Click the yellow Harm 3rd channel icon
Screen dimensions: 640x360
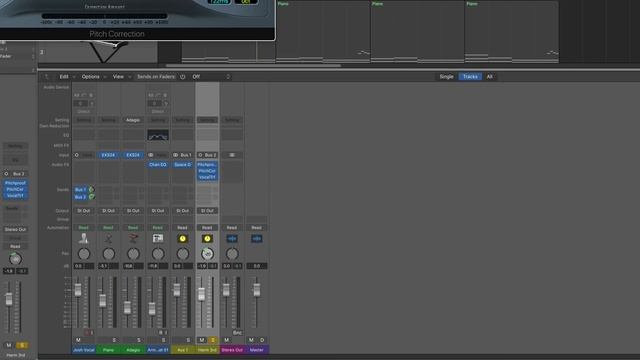tap(207, 239)
